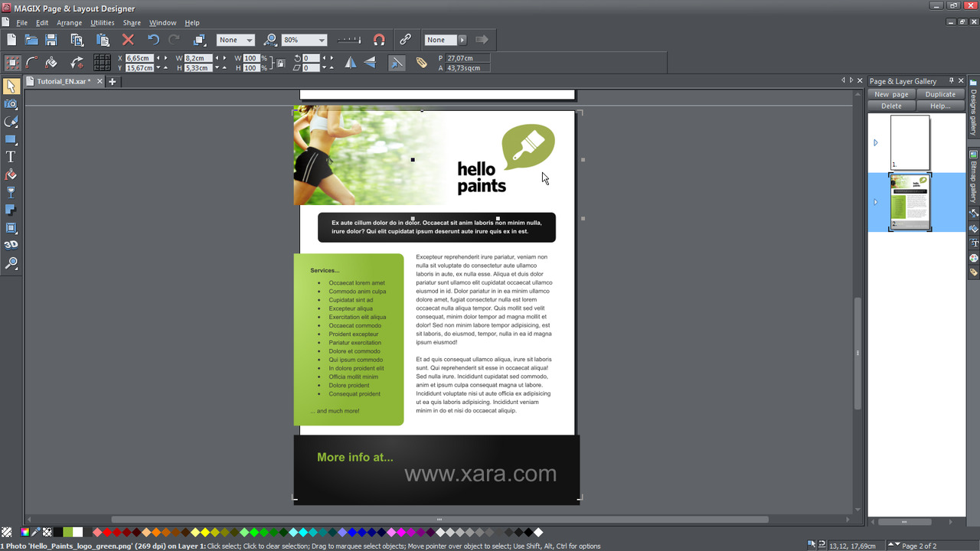Open the Utilities menu

(103, 23)
